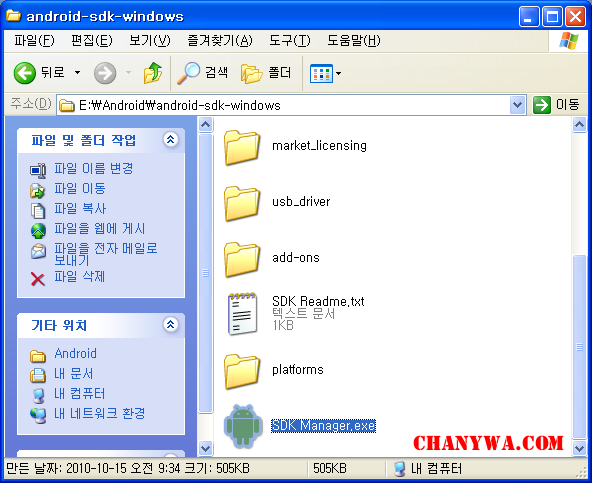
Task: Click 파일을 웹에 게시 link
Action: coord(100,228)
